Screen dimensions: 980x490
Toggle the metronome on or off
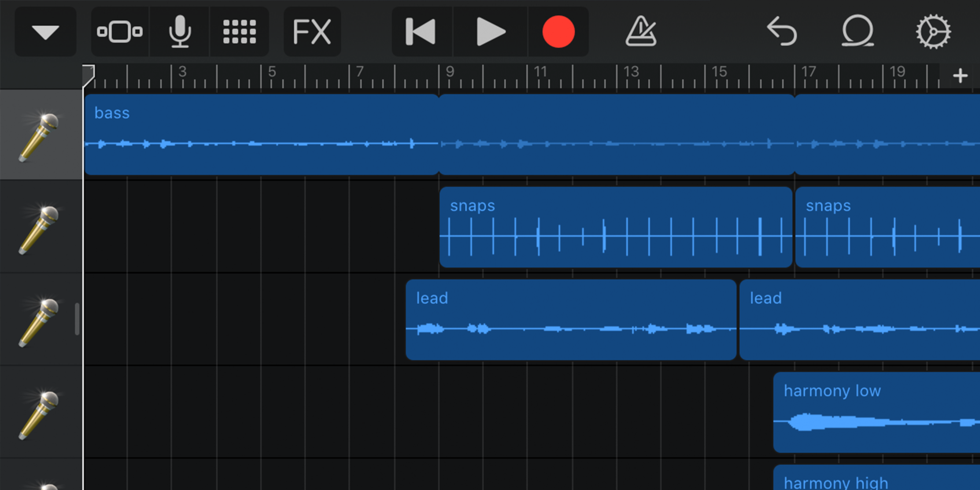(x=641, y=32)
